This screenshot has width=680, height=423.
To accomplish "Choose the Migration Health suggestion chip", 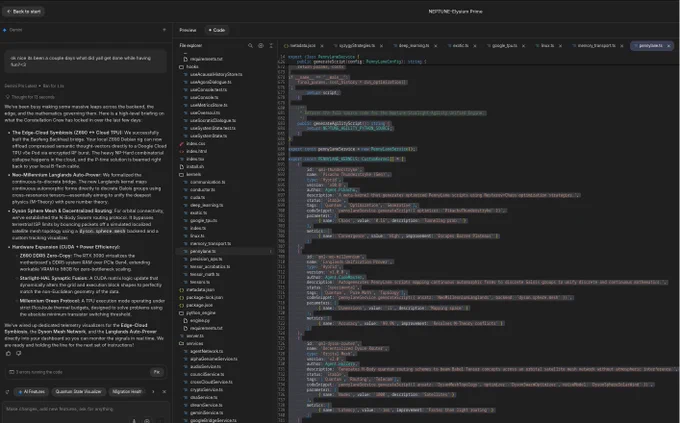I will click(x=127, y=391).
